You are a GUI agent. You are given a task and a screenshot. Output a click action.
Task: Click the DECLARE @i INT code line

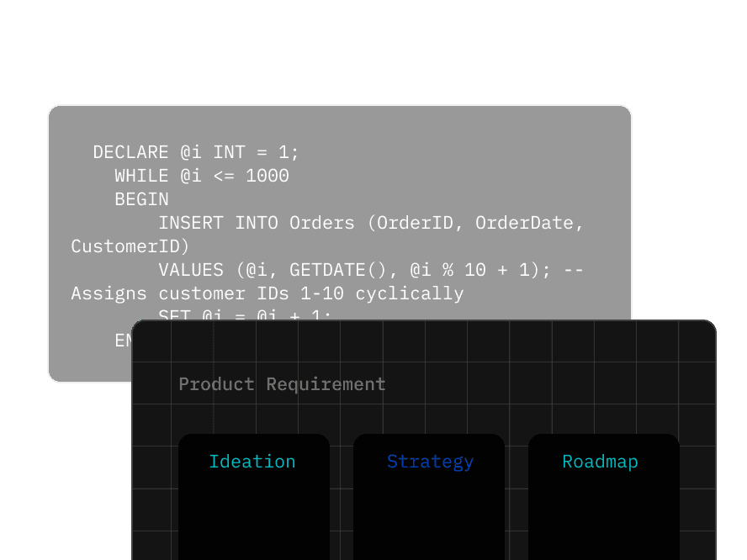click(196, 152)
